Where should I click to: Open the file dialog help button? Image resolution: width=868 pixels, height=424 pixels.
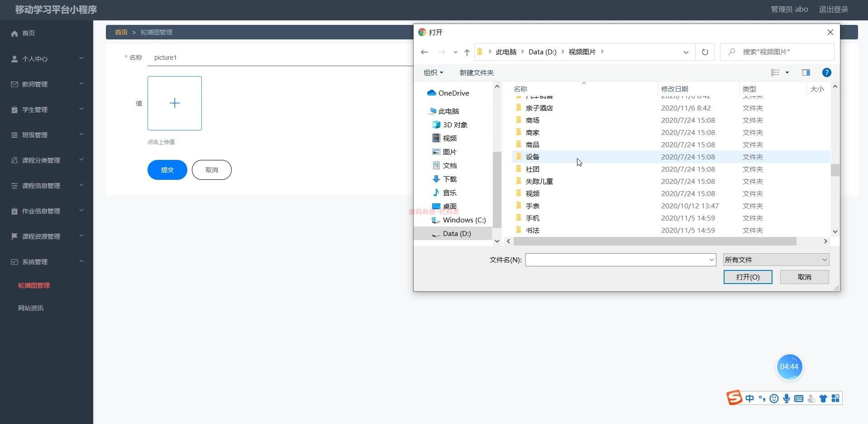tap(826, 72)
